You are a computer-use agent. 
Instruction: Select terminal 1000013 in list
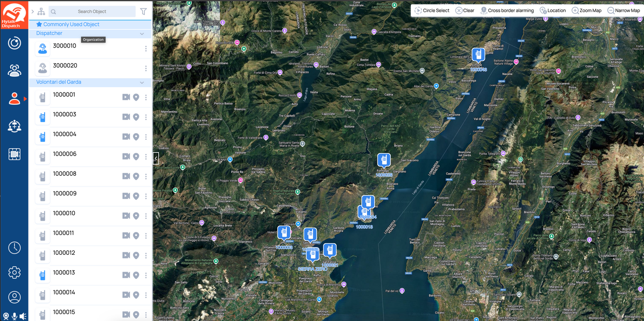[x=90, y=275]
